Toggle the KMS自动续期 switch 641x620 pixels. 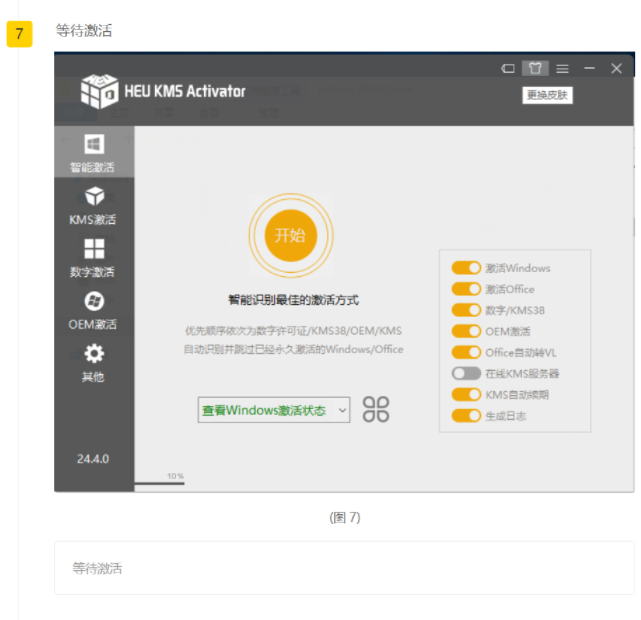click(466, 395)
